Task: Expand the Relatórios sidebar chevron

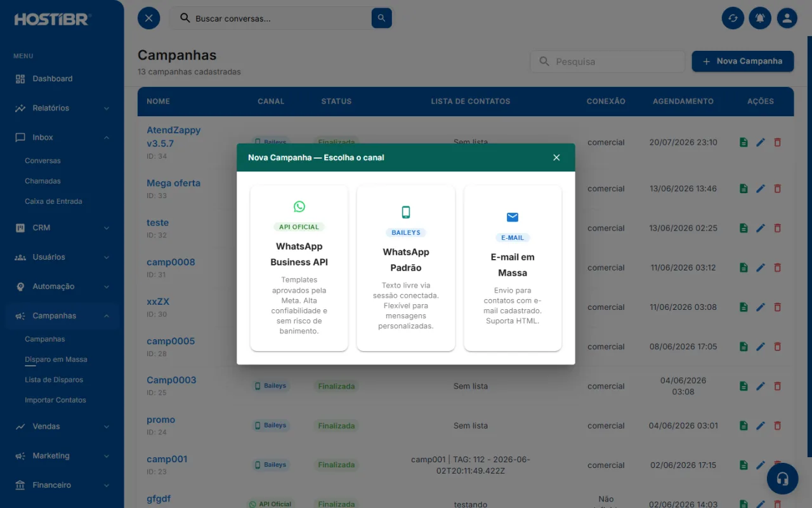Action: [107, 109]
